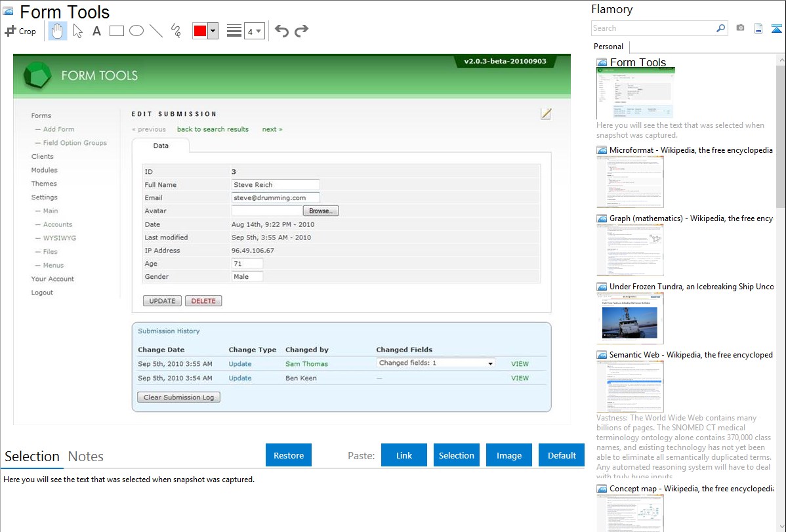Expand the Changed fields: 1 dropdown
This screenshot has height=532, width=786.
[x=436, y=363]
